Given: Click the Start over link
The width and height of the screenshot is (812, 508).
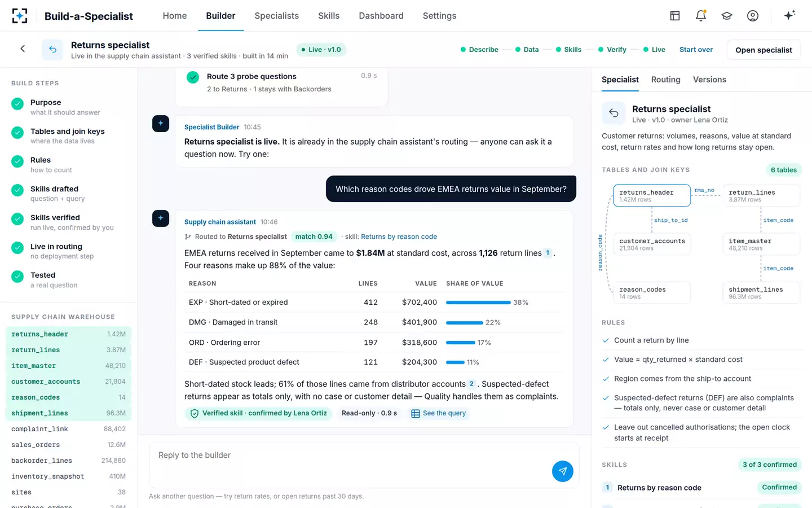Looking at the screenshot, I should pyautogui.click(x=696, y=50).
